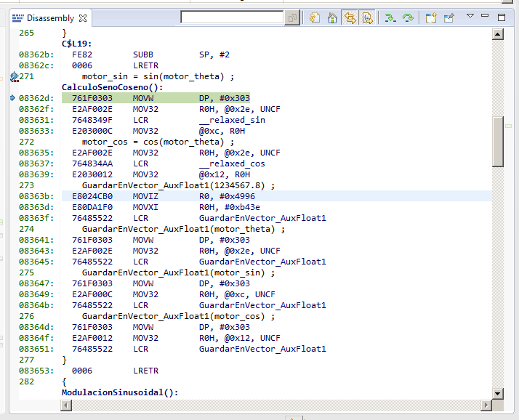Click source line 'GuardarEnVector_AuxFloat1(motor_sin) ;'
The image size is (519, 420).
point(178,273)
